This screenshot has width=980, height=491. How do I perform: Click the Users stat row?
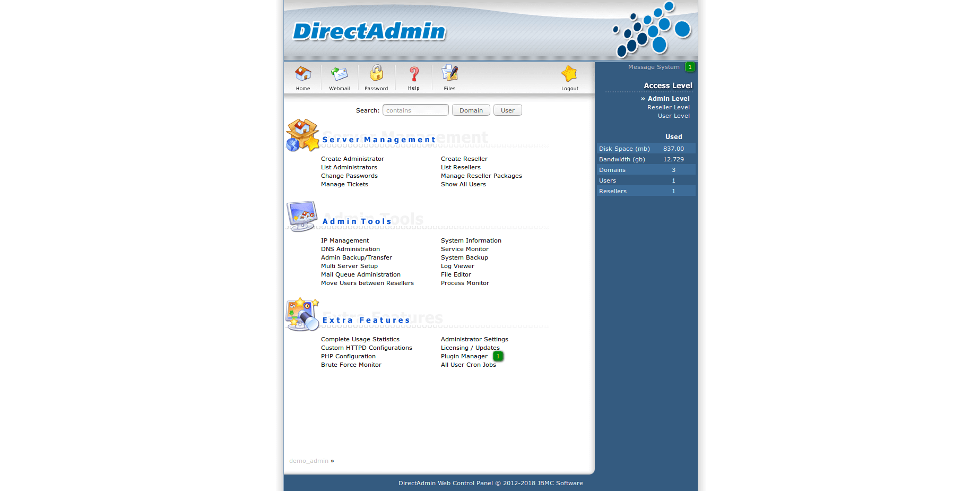pos(646,180)
